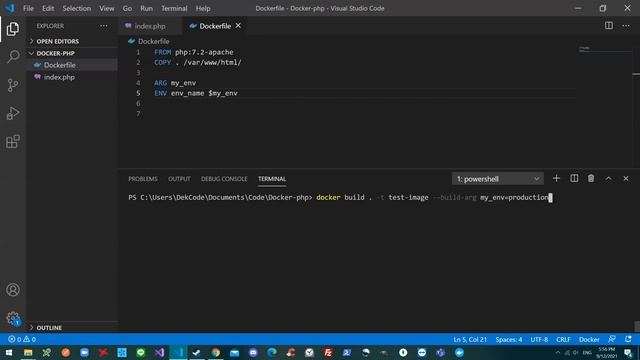Collapse the DOCKER-PHP folder section
640x360 pixels.
[x=52, y=53]
